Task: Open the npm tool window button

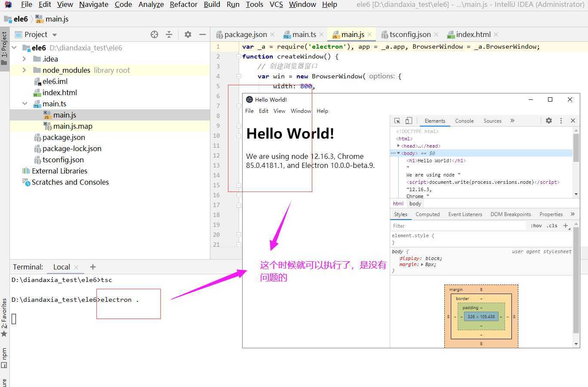Action: 4,358
